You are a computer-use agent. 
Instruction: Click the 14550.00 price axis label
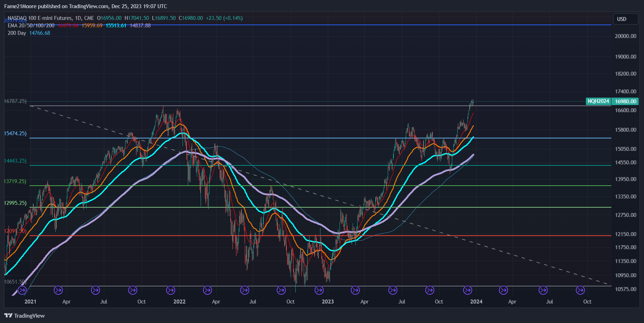point(626,163)
